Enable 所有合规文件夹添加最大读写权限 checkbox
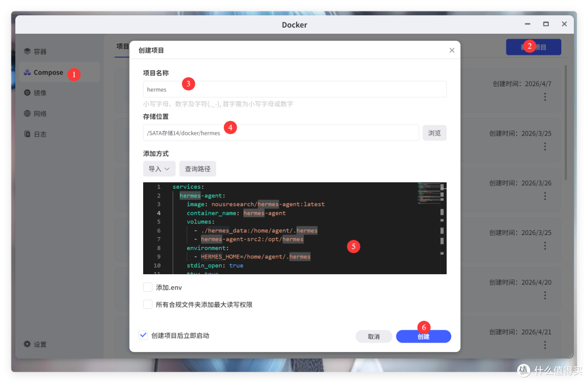This screenshot has height=383, width=588. 148,304
